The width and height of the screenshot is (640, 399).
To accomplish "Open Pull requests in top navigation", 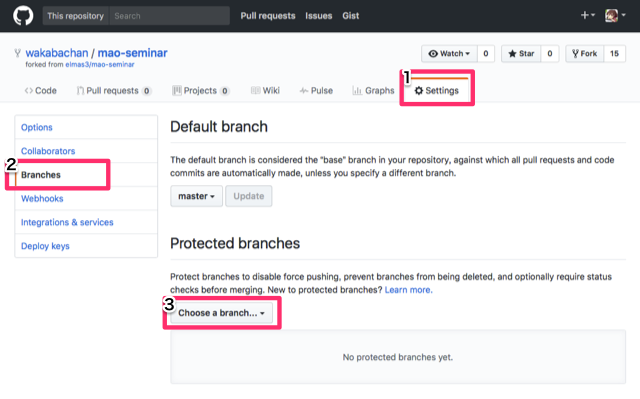I will click(268, 16).
